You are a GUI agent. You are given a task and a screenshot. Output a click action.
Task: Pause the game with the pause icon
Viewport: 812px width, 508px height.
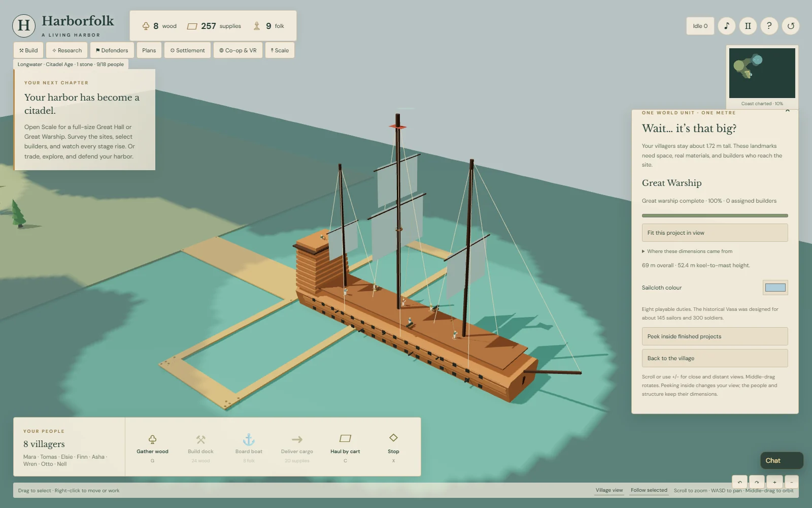pyautogui.click(x=748, y=26)
